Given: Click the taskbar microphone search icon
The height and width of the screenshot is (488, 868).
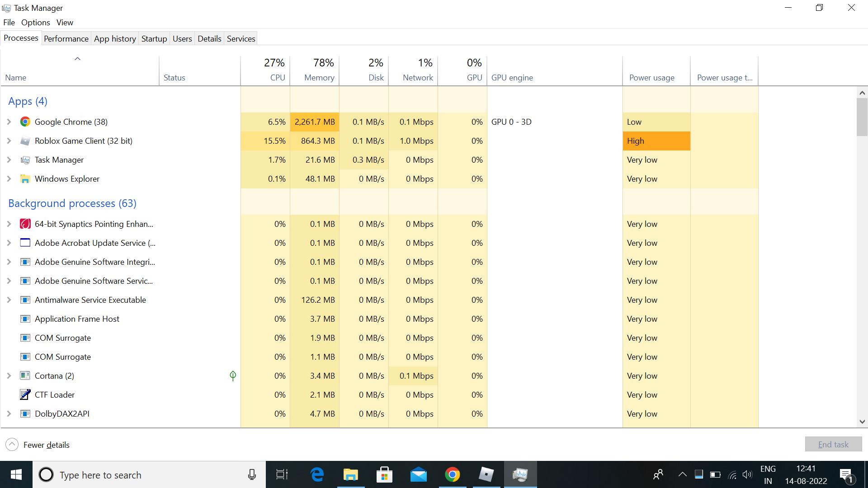Looking at the screenshot, I should point(252,474).
